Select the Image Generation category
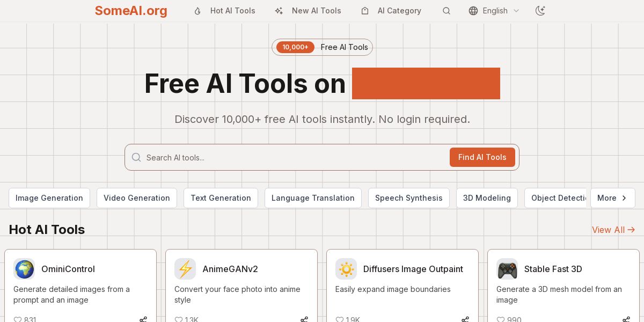This screenshot has width=644, height=322. click(49, 198)
